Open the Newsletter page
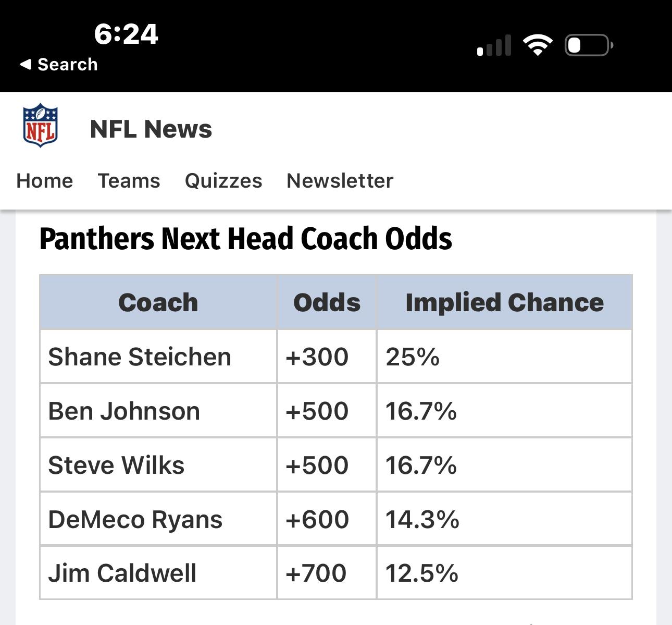 [x=340, y=181]
